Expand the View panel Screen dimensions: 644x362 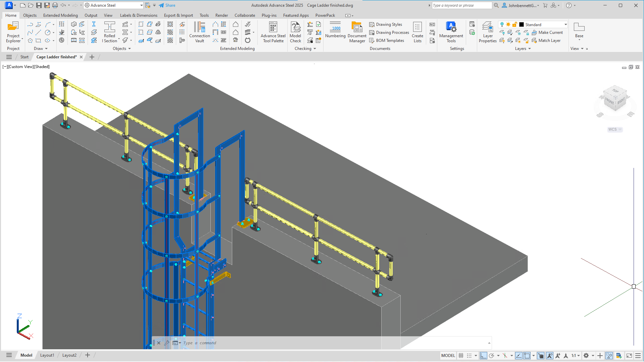(577, 49)
